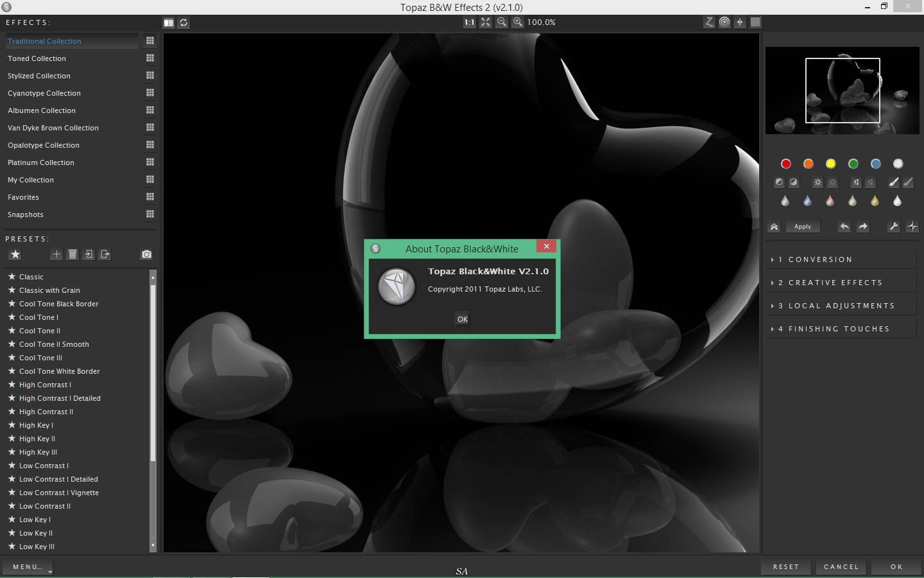Image resolution: width=924 pixels, height=578 pixels.
Task: Click the gray square background icon
Action: point(755,22)
